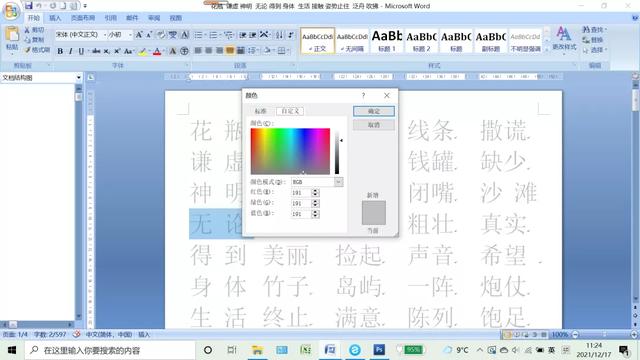The width and height of the screenshot is (640, 360).
Task: Click the color dialog help question mark
Action: (363, 96)
